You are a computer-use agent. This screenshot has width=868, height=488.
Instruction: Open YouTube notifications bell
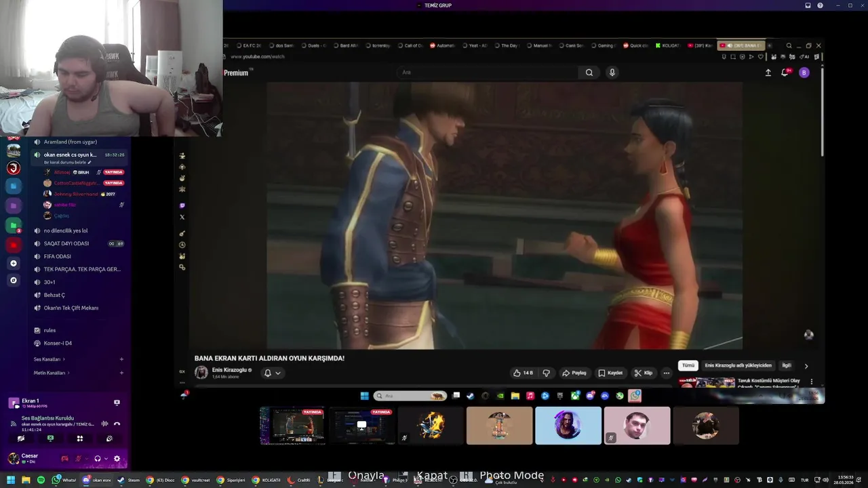pyautogui.click(x=785, y=73)
